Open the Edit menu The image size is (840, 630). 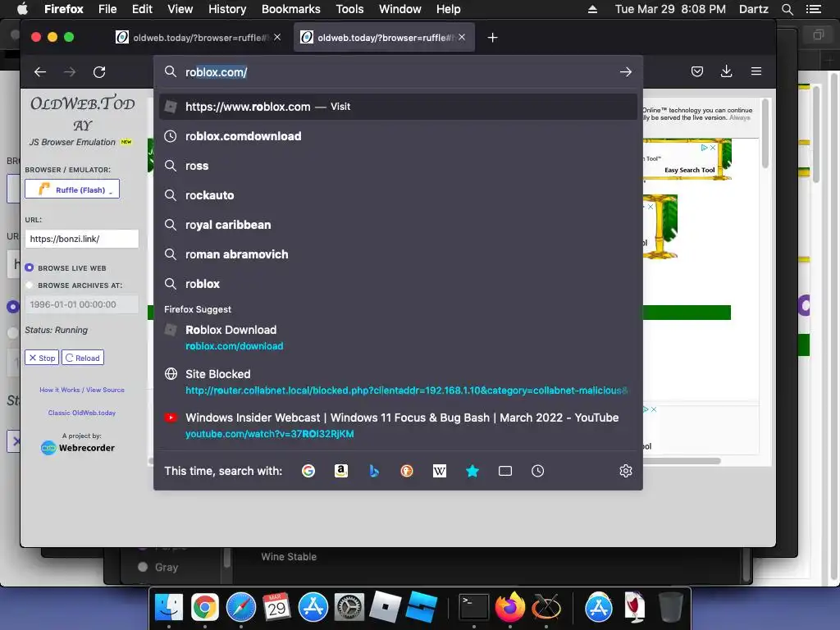pos(142,9)
